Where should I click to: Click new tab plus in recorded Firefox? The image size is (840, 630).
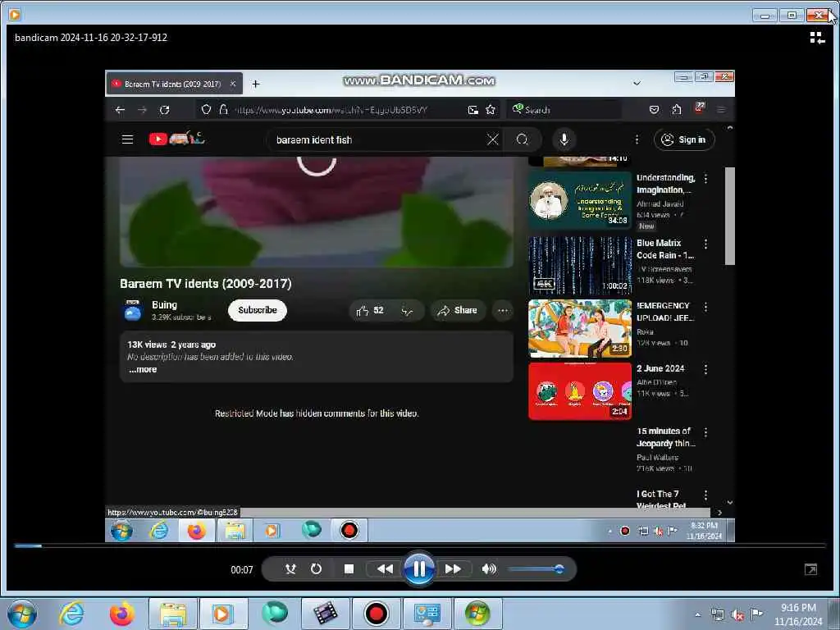tap(256, 84)
